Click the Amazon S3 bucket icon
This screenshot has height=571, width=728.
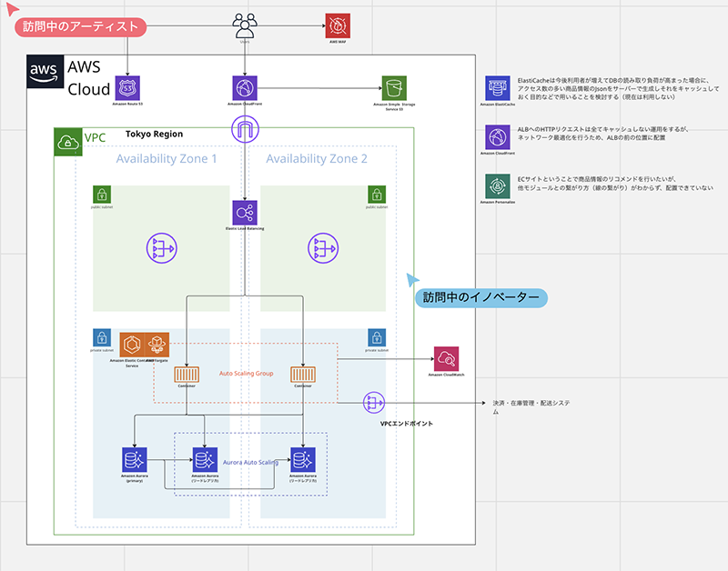click(x=394, y=88)
